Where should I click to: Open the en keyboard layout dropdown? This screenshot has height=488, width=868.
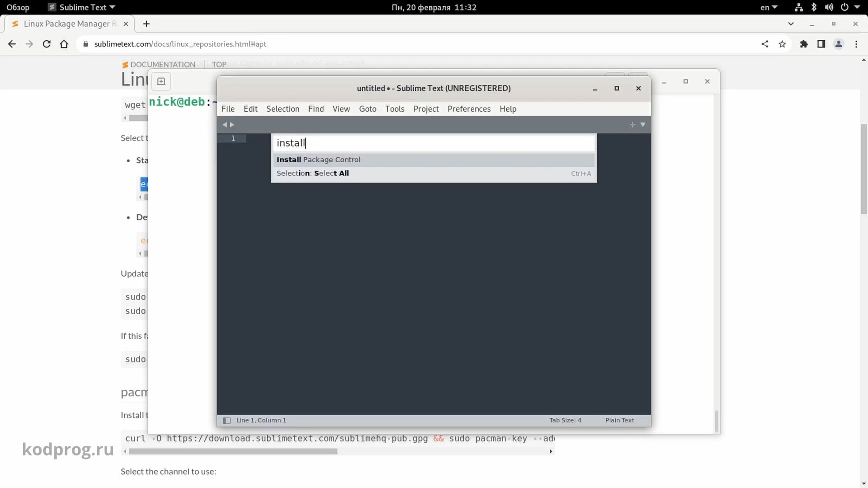pos(769,7)
